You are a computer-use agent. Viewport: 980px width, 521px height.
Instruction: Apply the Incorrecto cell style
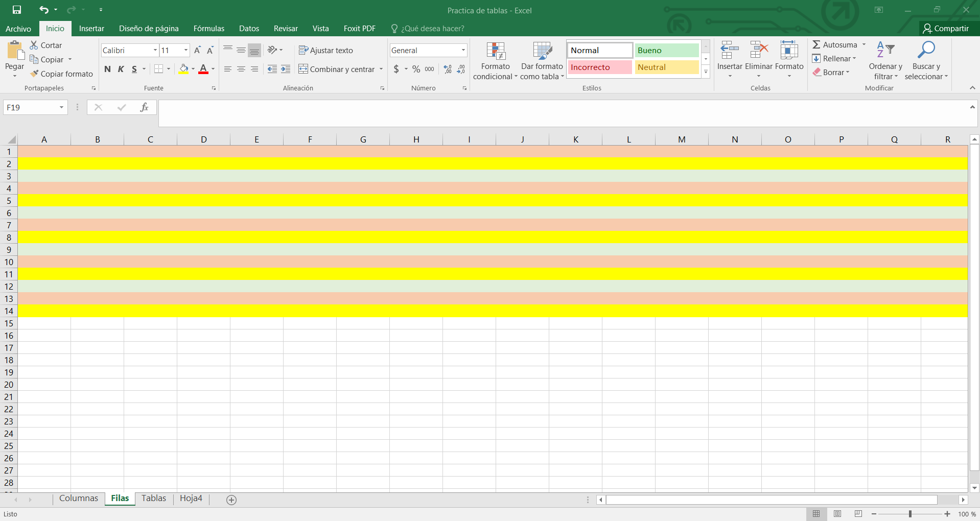(600, 67)
